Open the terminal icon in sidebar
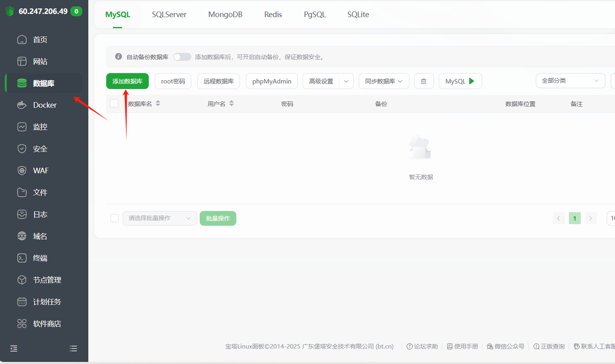 click(22, 258)
